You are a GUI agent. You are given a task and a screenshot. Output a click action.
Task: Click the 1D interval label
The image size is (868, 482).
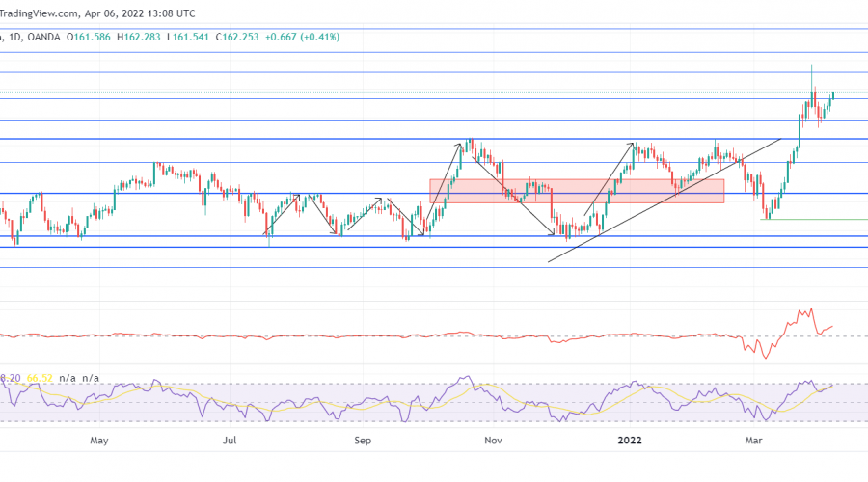click(x=14, y=37)
